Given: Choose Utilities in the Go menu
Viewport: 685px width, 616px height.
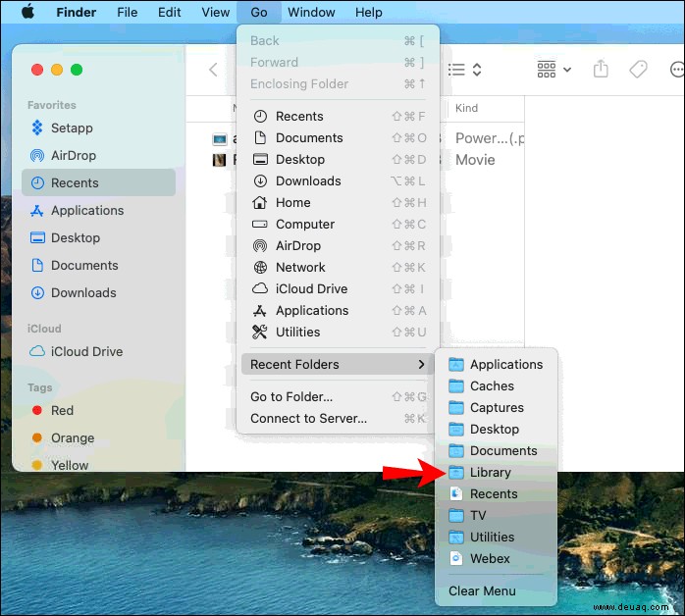Looking at the screenshot, I should 339,333.
